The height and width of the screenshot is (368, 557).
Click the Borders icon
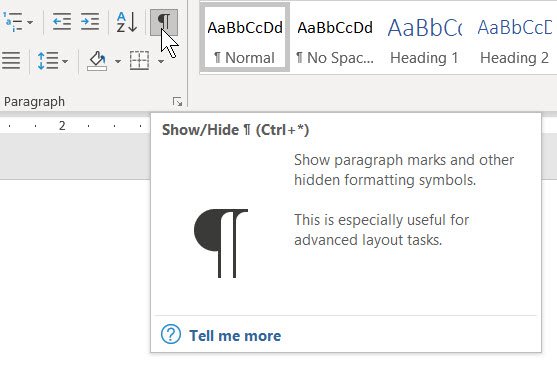(x=139, y=60)
